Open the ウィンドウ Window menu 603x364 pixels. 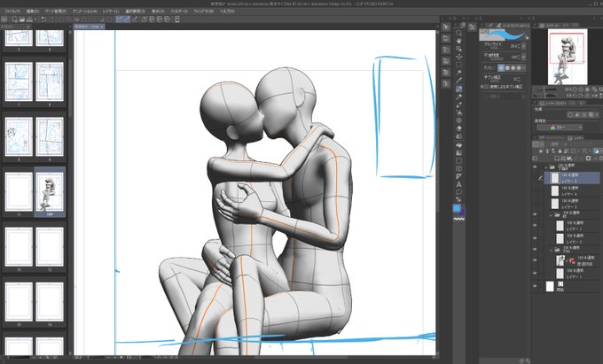click(203, 12)
